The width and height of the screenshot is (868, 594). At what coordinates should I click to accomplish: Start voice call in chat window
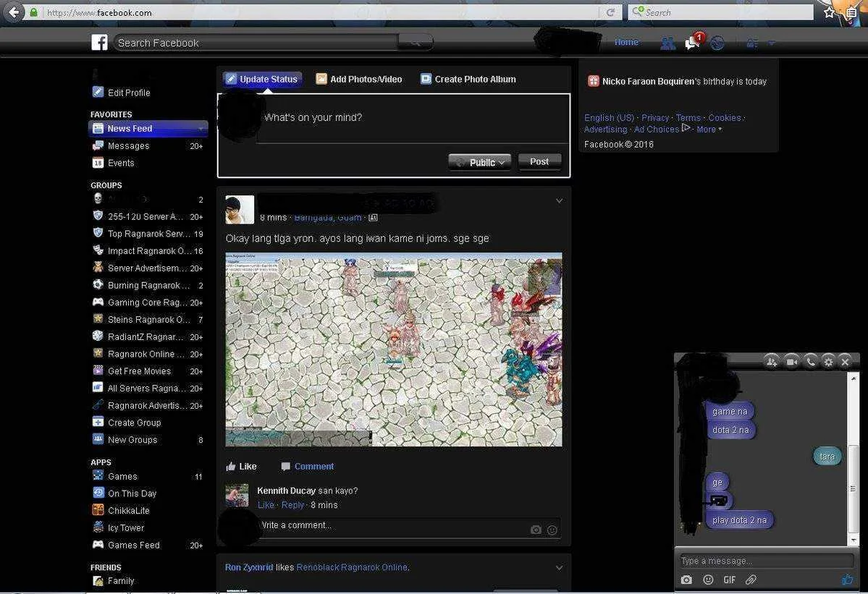[810, 362]
